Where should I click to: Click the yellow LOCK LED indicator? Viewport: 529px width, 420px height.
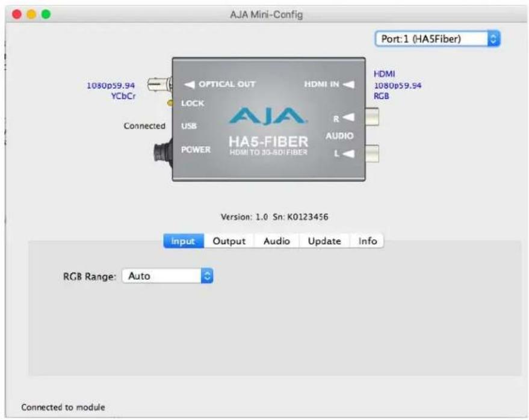coord(170,103)
